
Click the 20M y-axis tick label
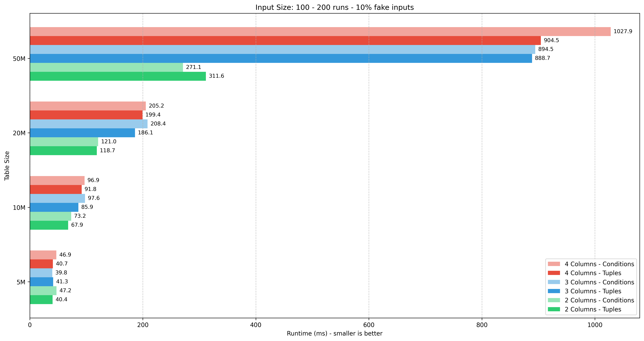(19, 133)
